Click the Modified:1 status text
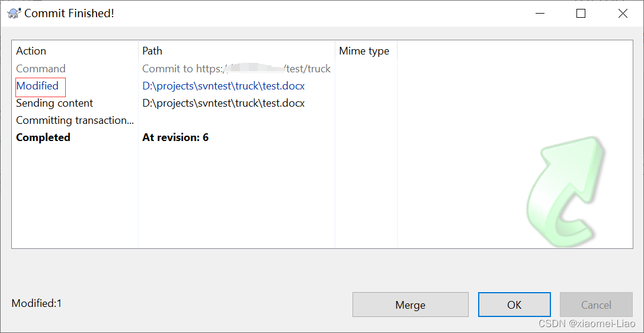This screenshot has width=644, height=333. tap(37, 303)
